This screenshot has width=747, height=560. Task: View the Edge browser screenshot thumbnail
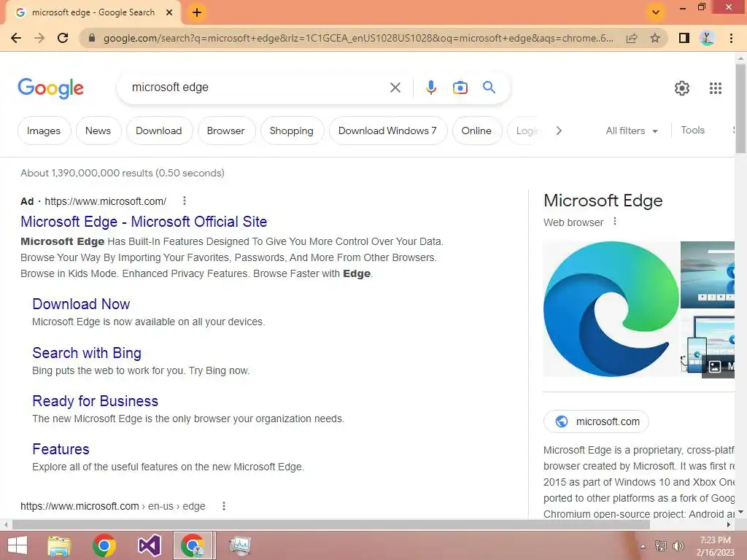click(x=708, y=275)
